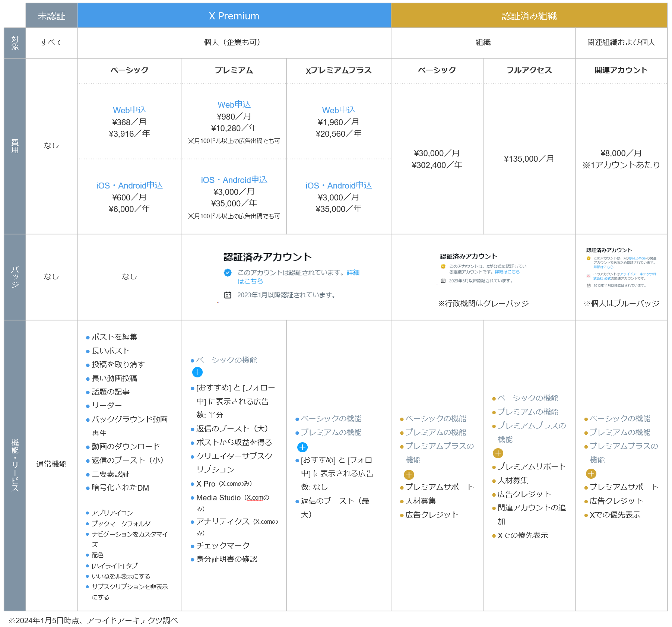Open iOS・Android申込 link for ベーシック plan

pos(130,185)
